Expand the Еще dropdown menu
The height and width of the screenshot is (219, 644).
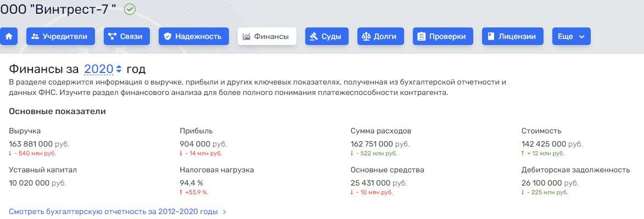pyautogui.click(x=572, y=37)
